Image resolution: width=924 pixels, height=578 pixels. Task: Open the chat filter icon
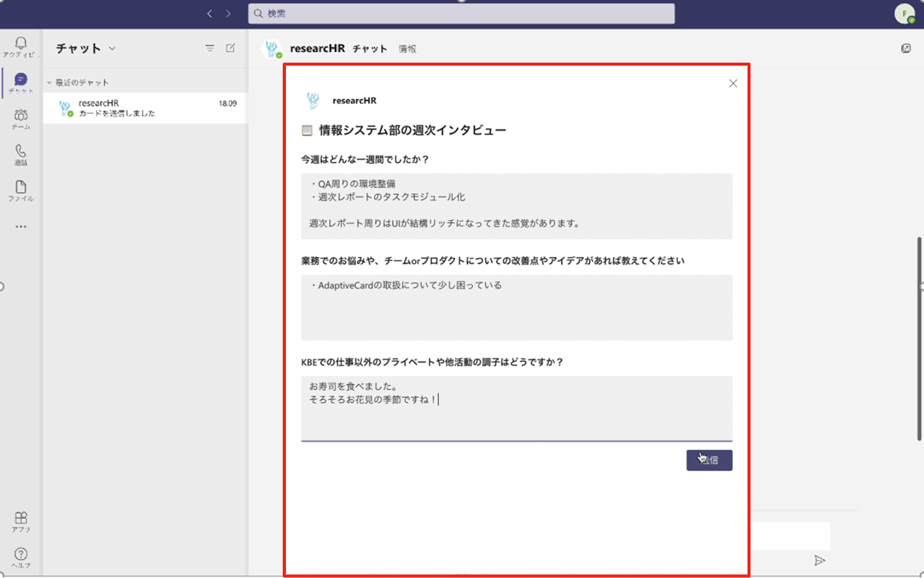(x=210, y=48)
